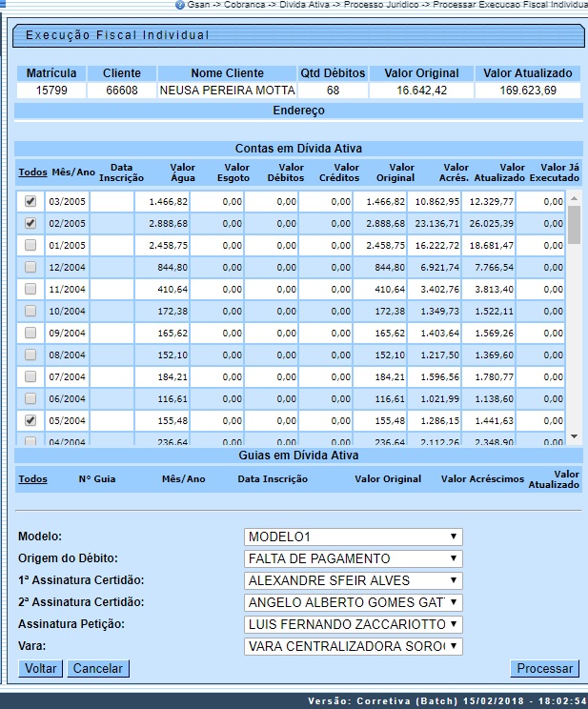Expand the Assinatura Petição dropdown

(354, 624)
